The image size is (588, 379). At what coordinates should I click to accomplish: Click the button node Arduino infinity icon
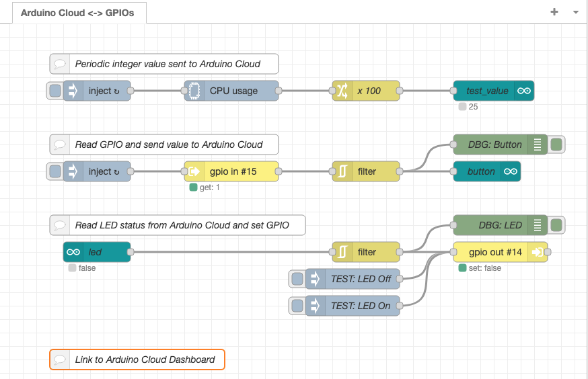coord(511,171)
